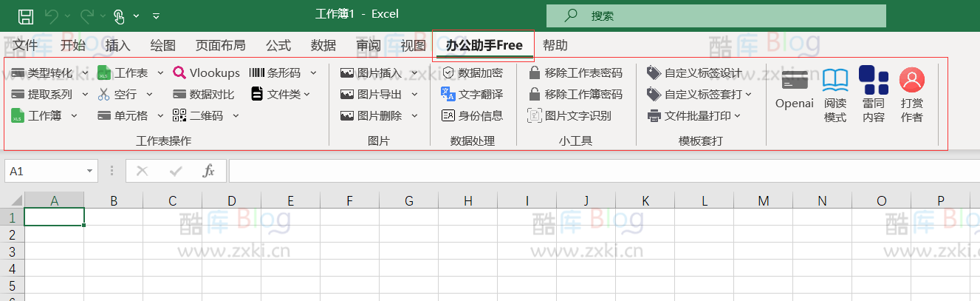Click the 图片导出 image icon

coord(347,94)
